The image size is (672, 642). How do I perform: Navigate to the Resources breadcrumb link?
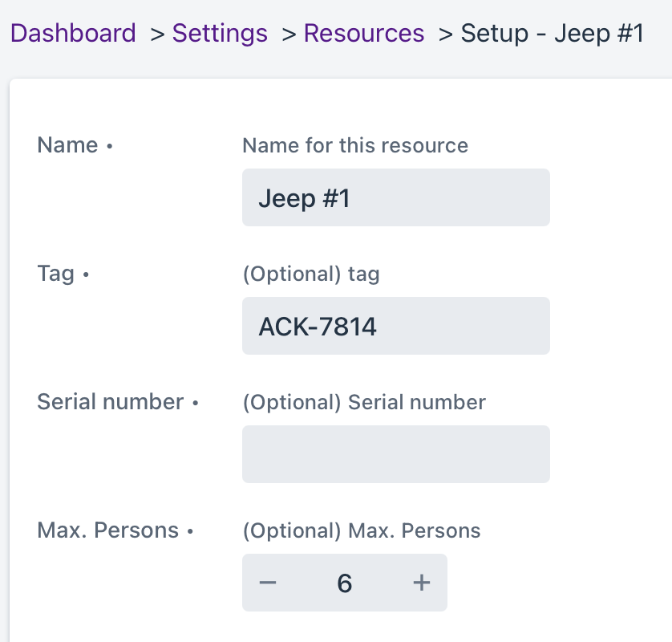[x=364, y=34]
